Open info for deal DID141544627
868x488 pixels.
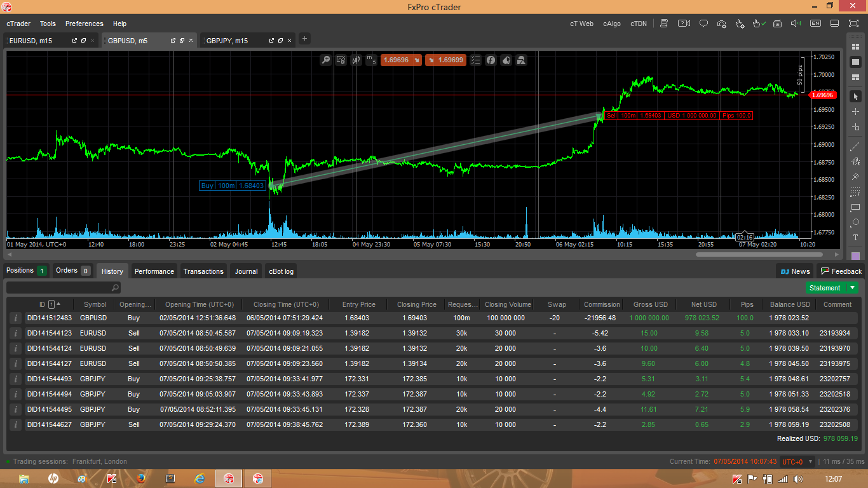tap(16, 424)
